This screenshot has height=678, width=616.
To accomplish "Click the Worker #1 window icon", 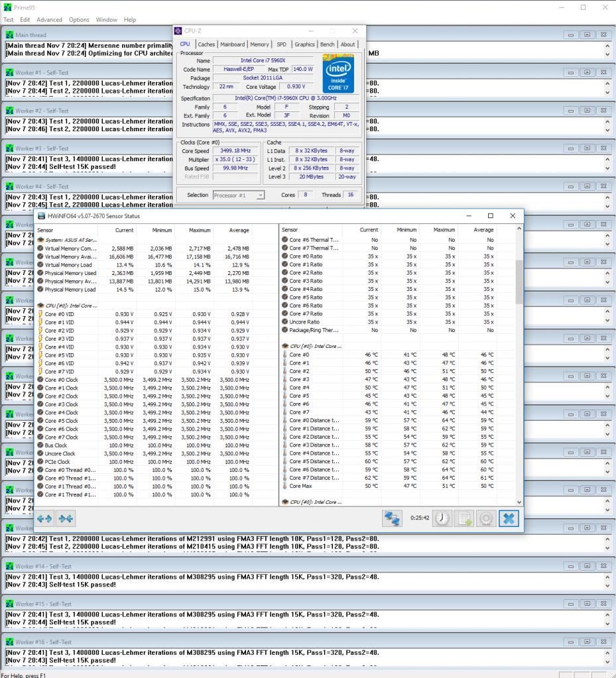I will click(x=9, y=73).
